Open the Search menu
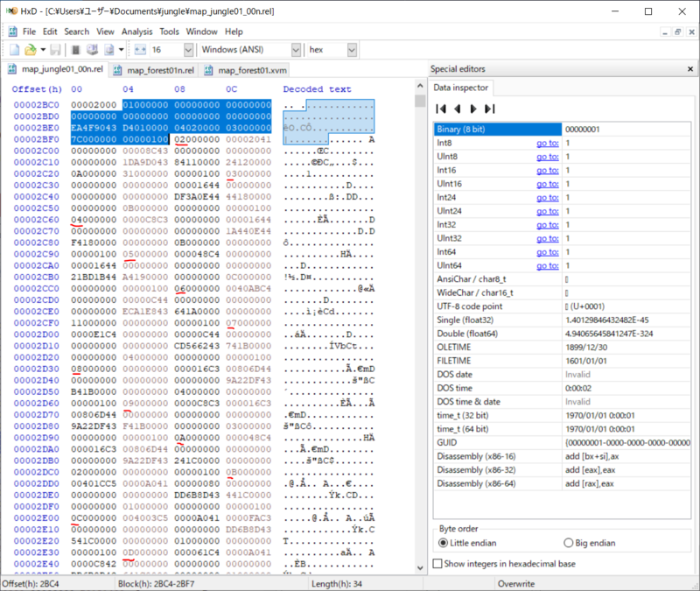Image resolution: width=700 pixels, height=591 pixels. point(77,32)
